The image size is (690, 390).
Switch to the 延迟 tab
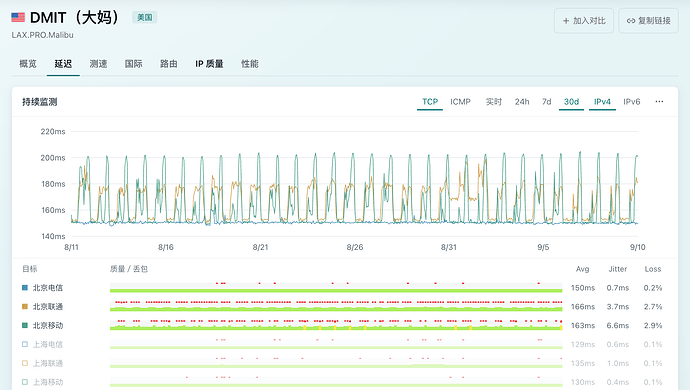point(63,64)
